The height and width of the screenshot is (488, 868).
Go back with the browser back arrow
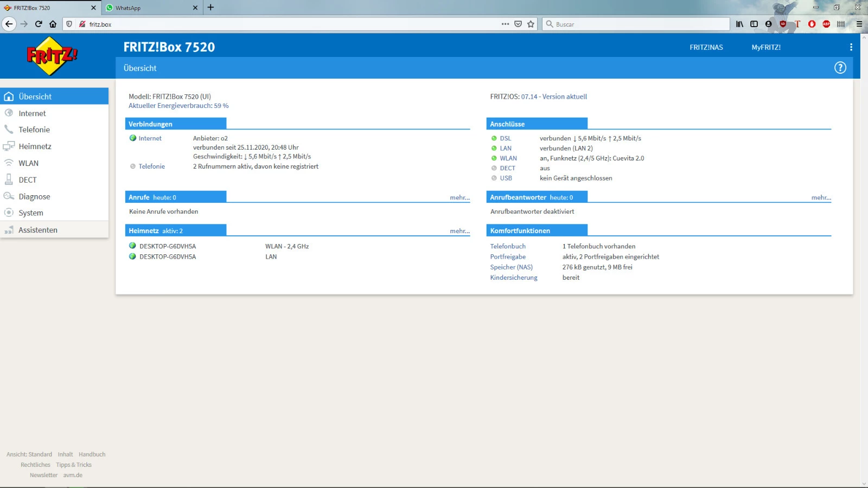pyautogui.click(x=9, y=24)
